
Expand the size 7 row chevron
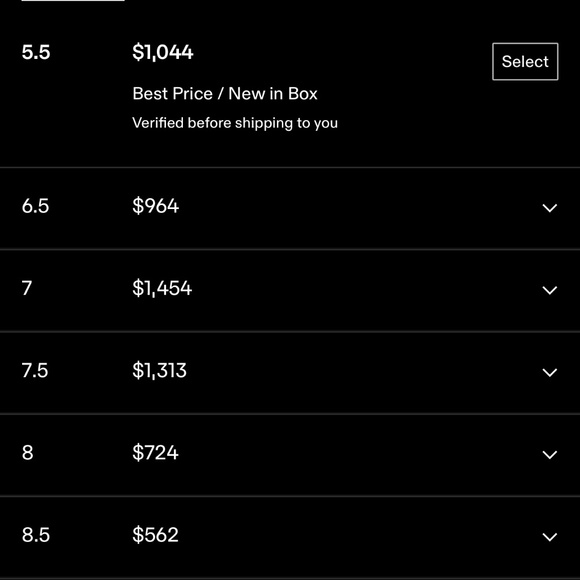[550, 290]
